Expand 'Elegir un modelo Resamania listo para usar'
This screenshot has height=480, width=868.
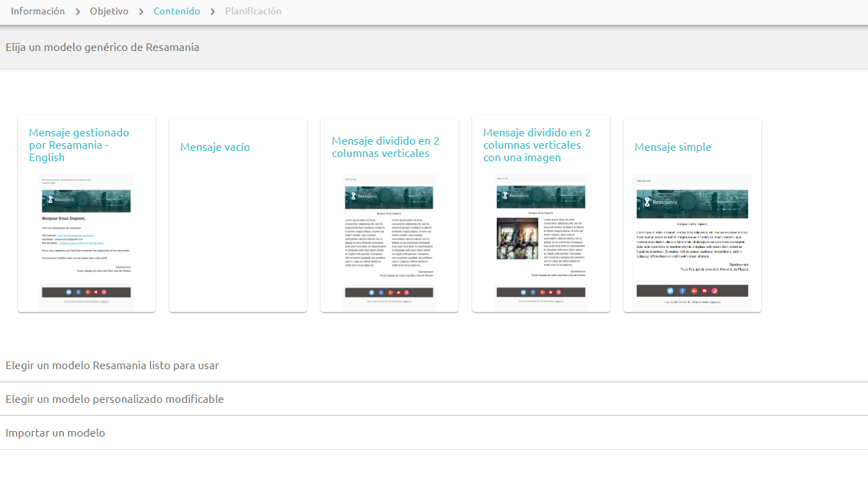pos(434,365)
